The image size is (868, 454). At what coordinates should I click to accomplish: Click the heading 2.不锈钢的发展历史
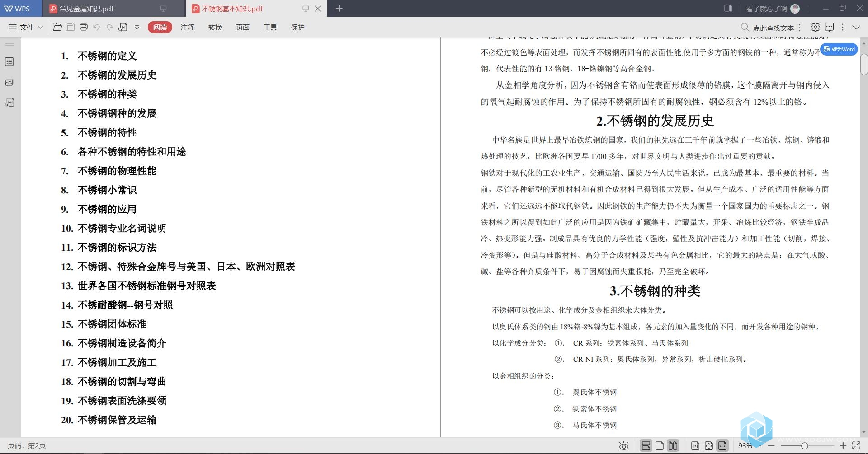click(x=655, y=121)
